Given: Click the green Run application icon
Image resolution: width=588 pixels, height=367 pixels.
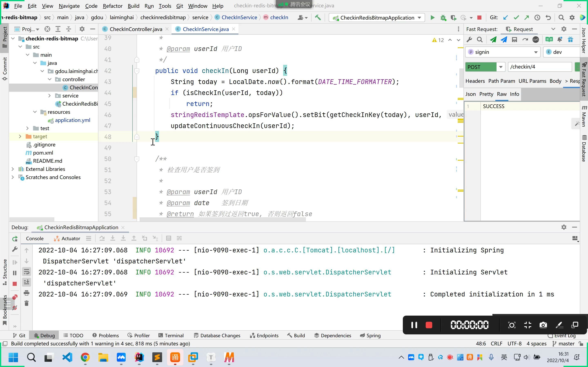Looking at the screenshot, I should coord(432,18).
